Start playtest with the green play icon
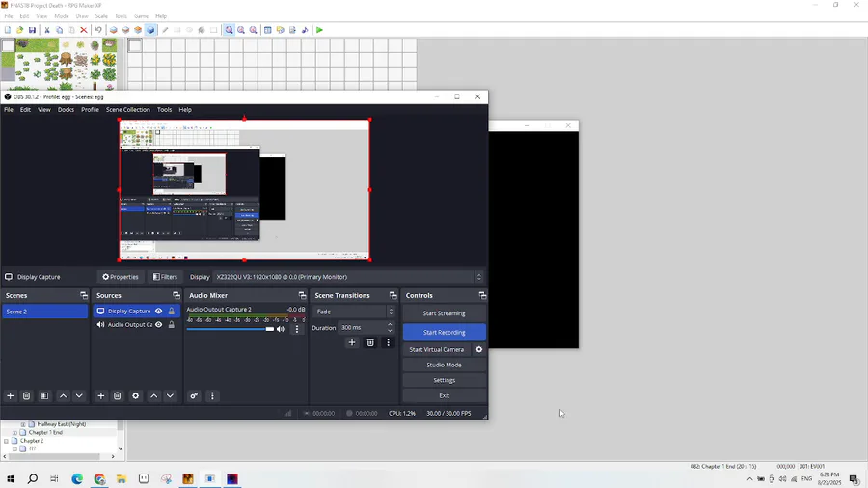The image size is (868, 488). (x=319, y=30)
